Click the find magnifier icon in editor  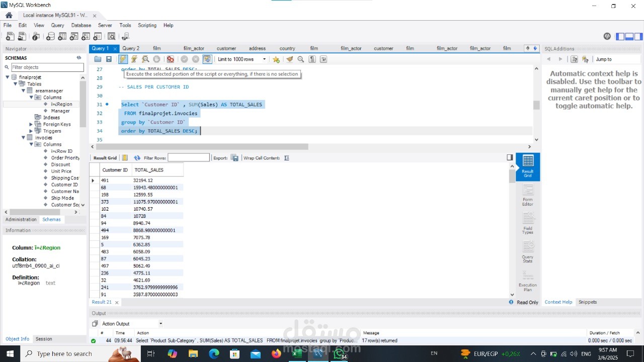(x=301, y=59)
